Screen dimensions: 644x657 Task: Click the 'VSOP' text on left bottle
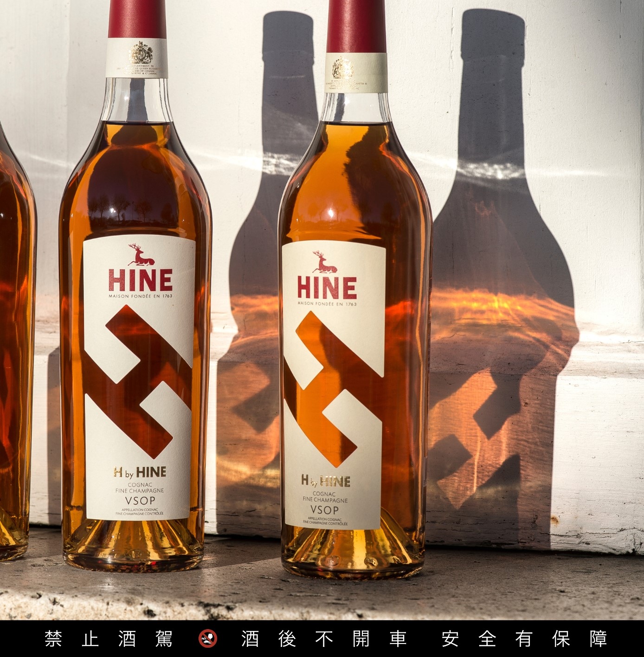pos(140,501)
